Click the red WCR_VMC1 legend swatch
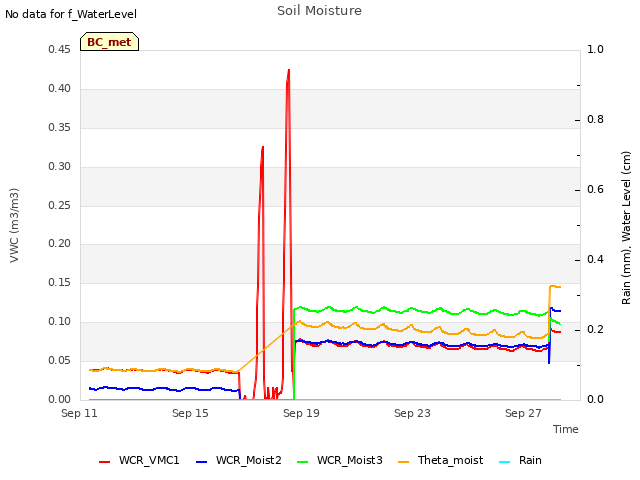This screenshot has height=480, width=640. (x=104, y=462)
